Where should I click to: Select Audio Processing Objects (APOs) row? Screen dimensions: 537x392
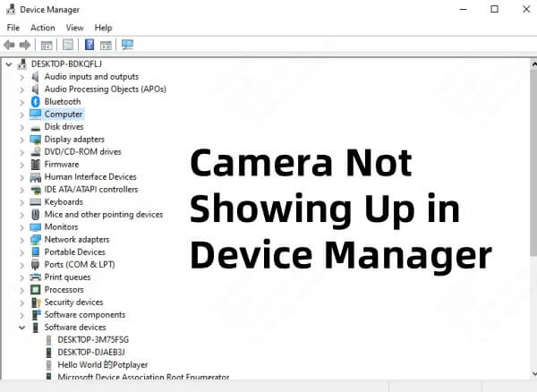point(105,89)
